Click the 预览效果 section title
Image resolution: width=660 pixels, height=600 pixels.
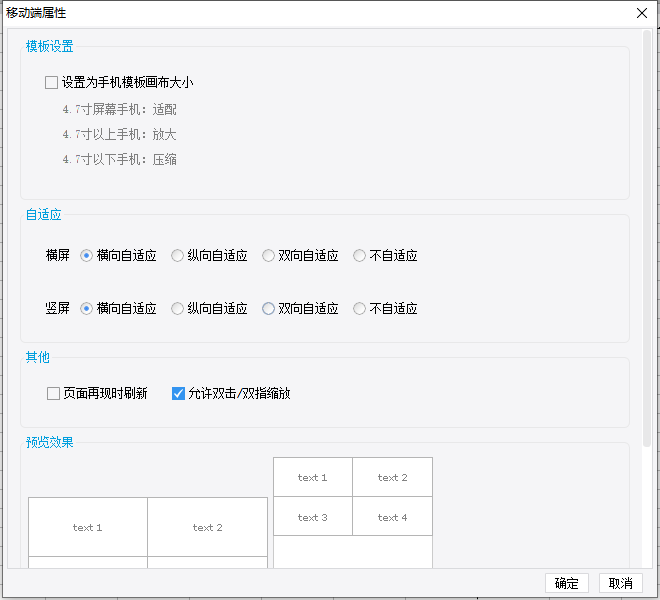[x=50, y=442]
